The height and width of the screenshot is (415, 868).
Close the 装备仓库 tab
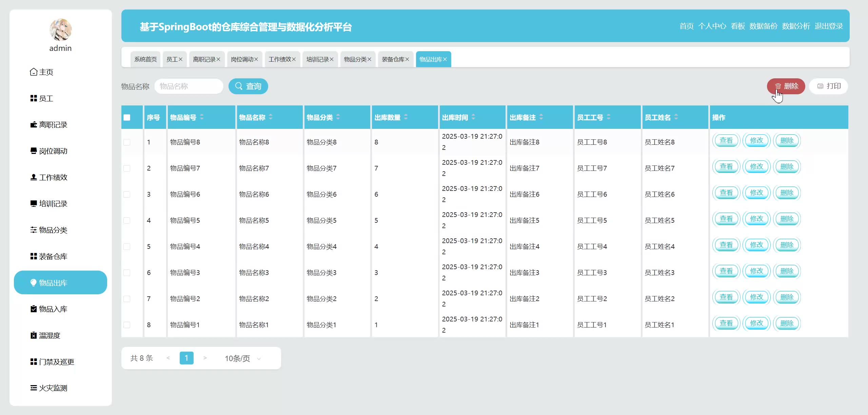pyautogui.click(x=407, y=59)
